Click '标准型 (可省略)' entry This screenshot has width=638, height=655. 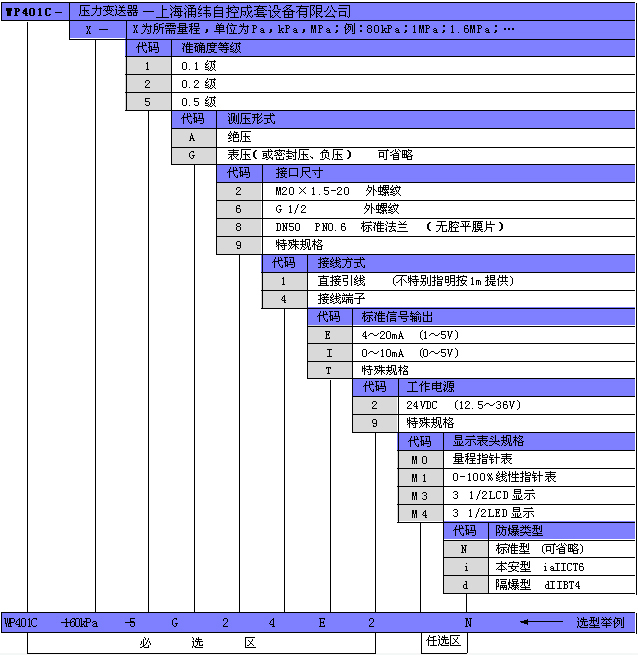pos(539,548)
